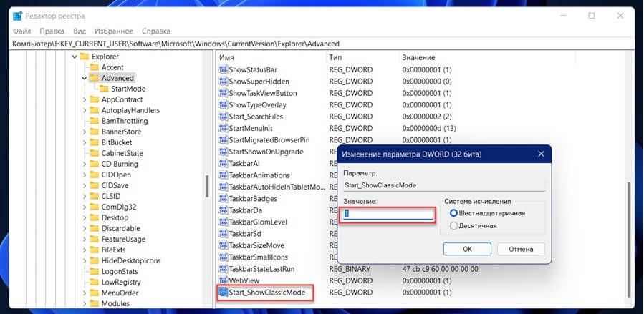Viewport: 644px width, 314px height.
Task: Expand the BannerStore tree node
Action: (85, 132)
